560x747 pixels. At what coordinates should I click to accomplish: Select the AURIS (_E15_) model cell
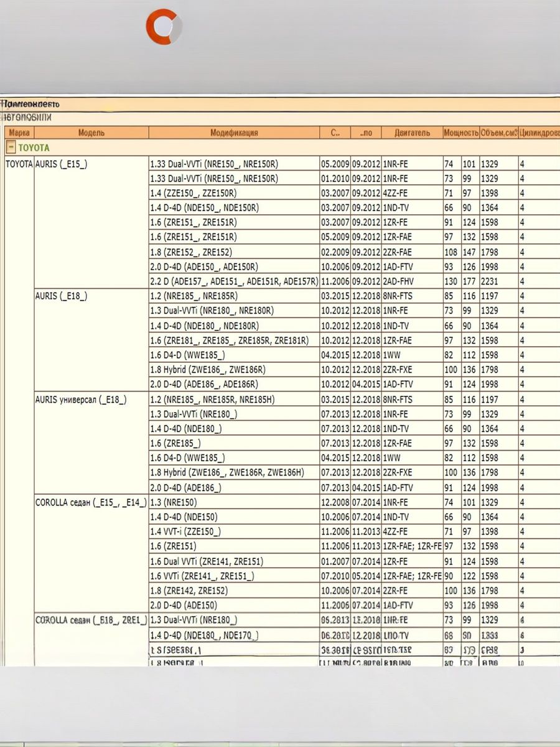(61, 164)
